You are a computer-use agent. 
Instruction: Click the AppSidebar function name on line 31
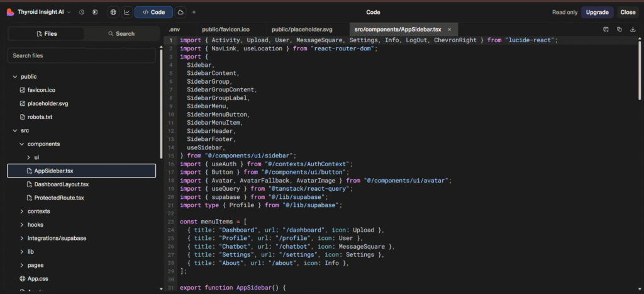pos(254,288)
